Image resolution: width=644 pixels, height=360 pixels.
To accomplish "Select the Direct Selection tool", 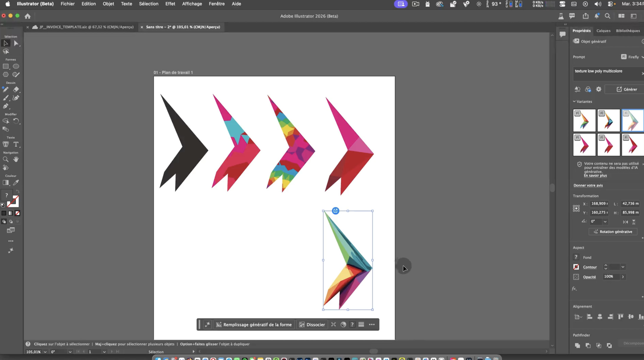I will coord(16,43).
